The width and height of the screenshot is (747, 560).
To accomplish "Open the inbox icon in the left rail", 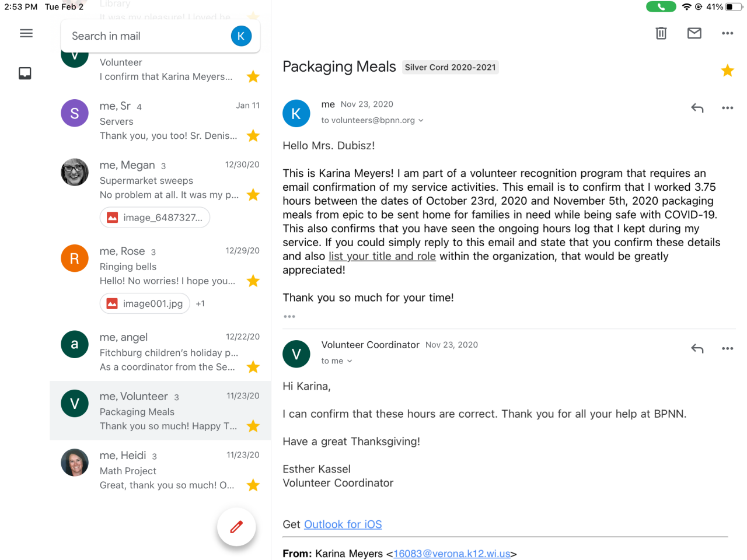I will click(25, 73).
